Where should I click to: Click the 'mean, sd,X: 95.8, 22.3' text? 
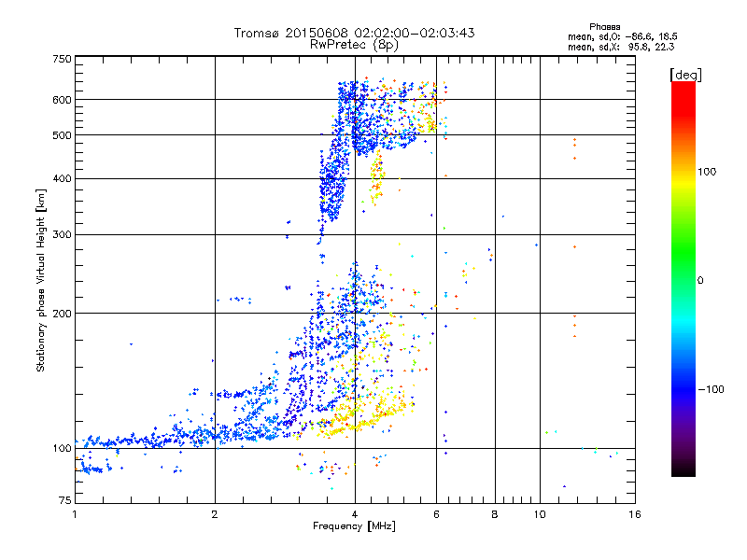click(621, 47)
